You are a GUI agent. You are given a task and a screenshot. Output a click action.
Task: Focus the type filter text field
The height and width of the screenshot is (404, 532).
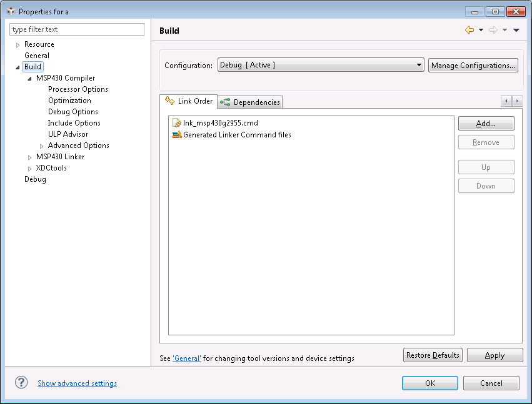tap(77, 29)
